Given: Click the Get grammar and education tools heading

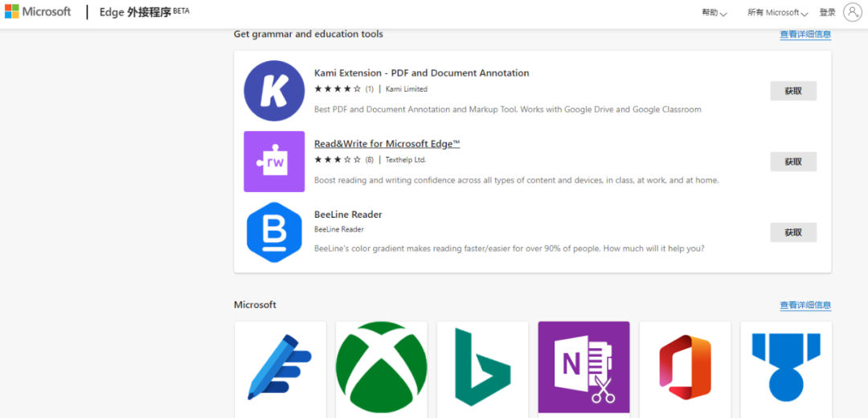Looking at the screenshot, I should click(309, 35).
